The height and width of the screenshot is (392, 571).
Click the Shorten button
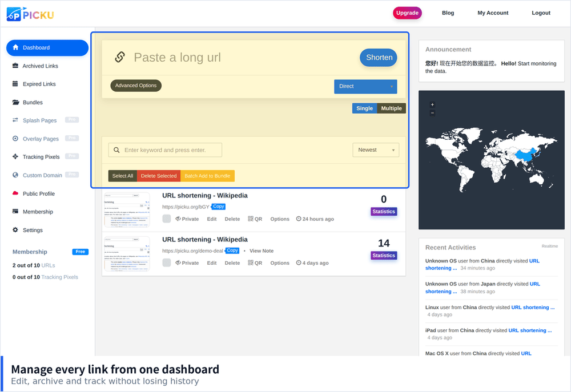379,58
